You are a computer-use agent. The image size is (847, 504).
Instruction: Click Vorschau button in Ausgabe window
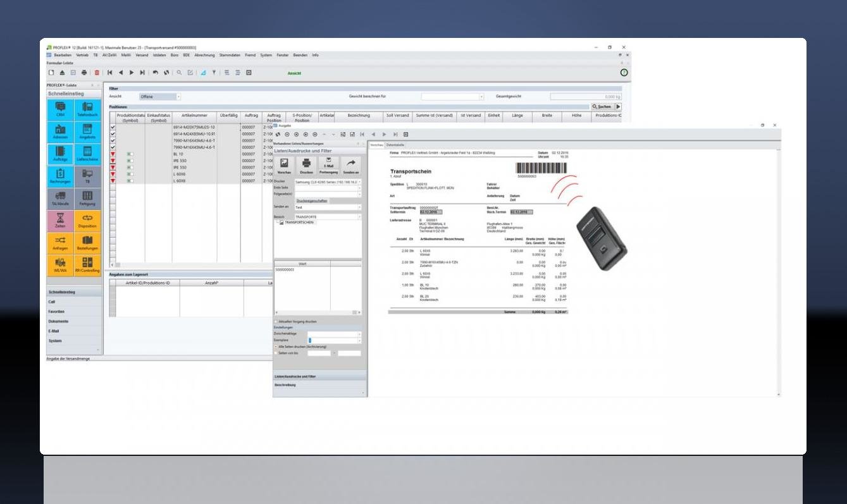[285, 165]
